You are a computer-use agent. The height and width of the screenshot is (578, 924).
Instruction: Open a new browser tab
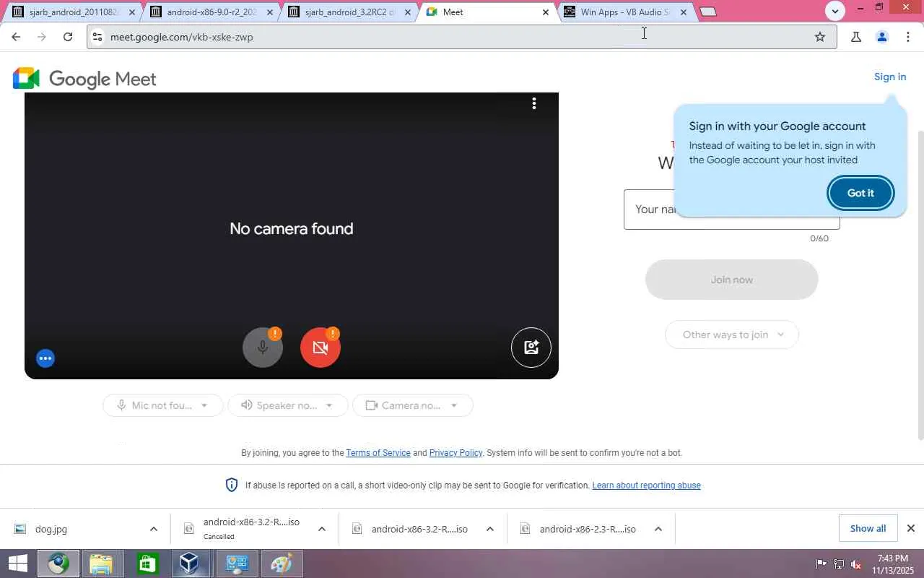(x=708, y=12)
